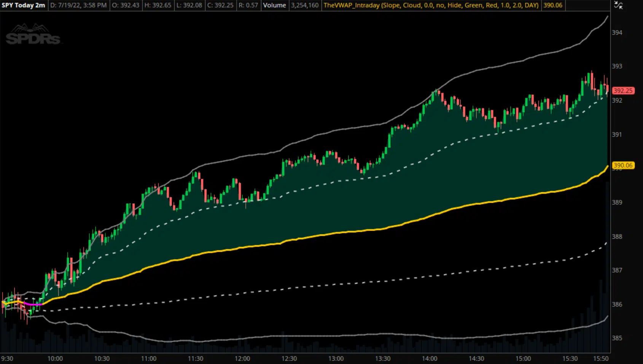Click the 391 price axis label
The height and width of the screenshot is (364, 643).
click(x=617, y=135)
